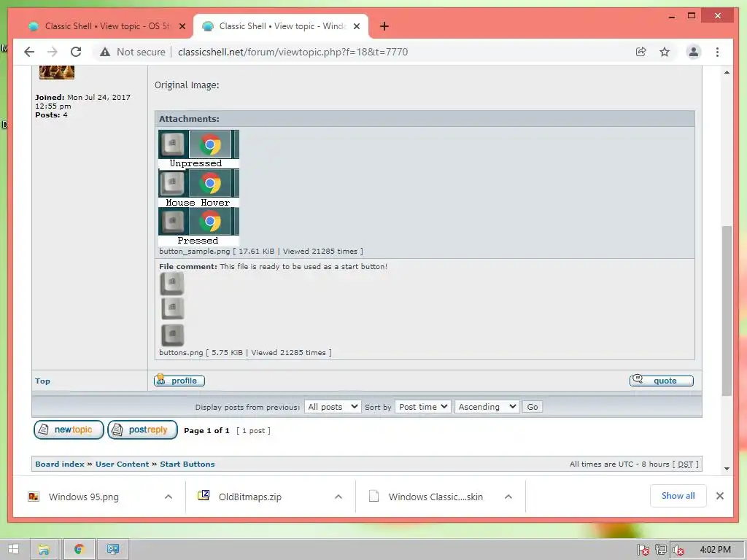Viewport: 747px width, 560px height.
Task: Open the 'Post time' sort dropdown
Action: pos(423,407)
